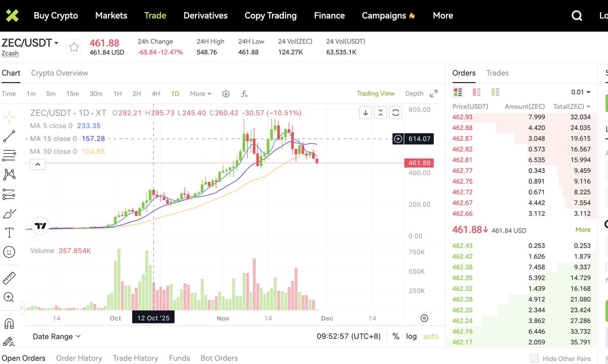Viewport: 608px width, 364px height.
Task: Switch to Depth chart view
Action: tap(414, 94)
